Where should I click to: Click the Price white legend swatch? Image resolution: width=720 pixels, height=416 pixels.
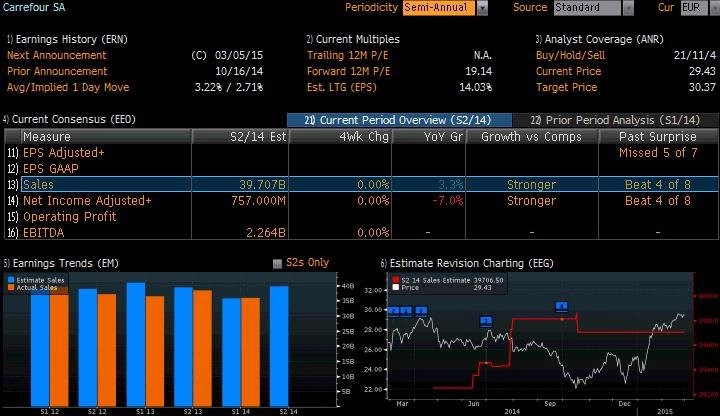pos(396,287)
